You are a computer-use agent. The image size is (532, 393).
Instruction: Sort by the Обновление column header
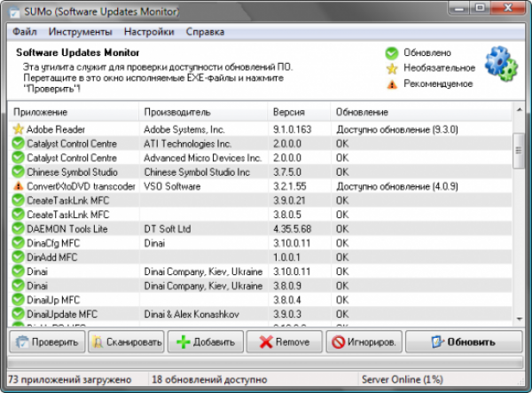[421, 112]
